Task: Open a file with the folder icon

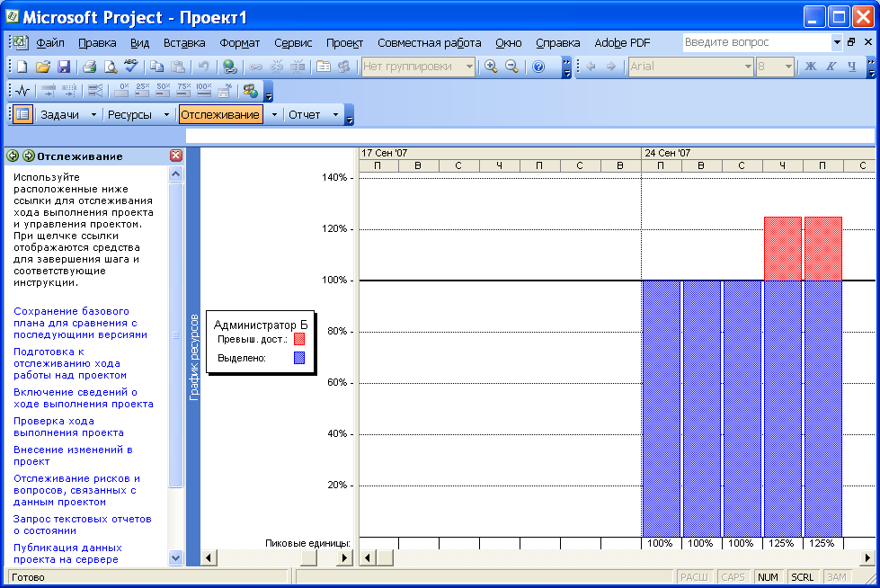Action: [42, 67]
